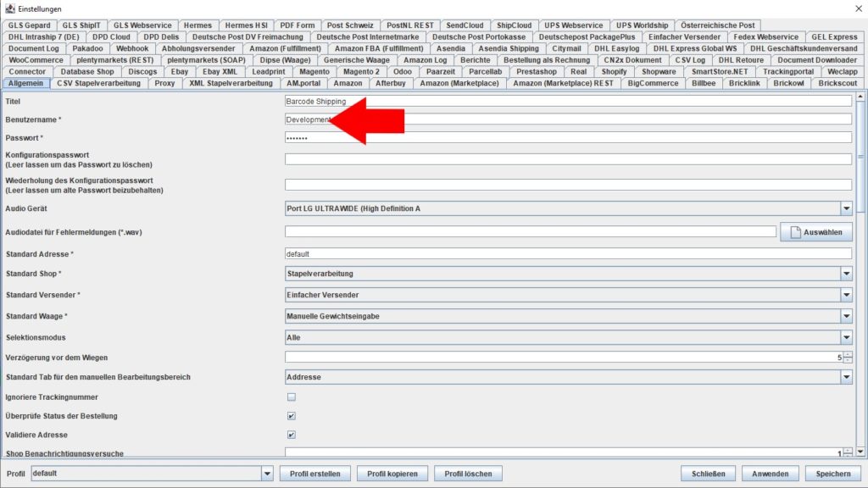Open the Trackingportal tab
The width and height of the screenshot is (868, 488).
pos(787,71)
